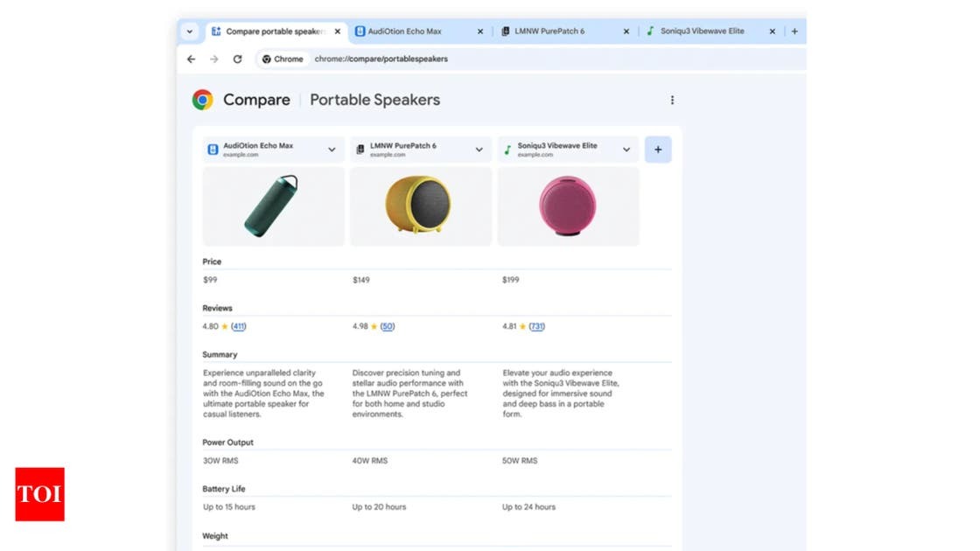Image resolution: width=980 pixels, height=551 pixels.
Task: Click the AudiOtion favicon in column header
Action: coord(213,150)
